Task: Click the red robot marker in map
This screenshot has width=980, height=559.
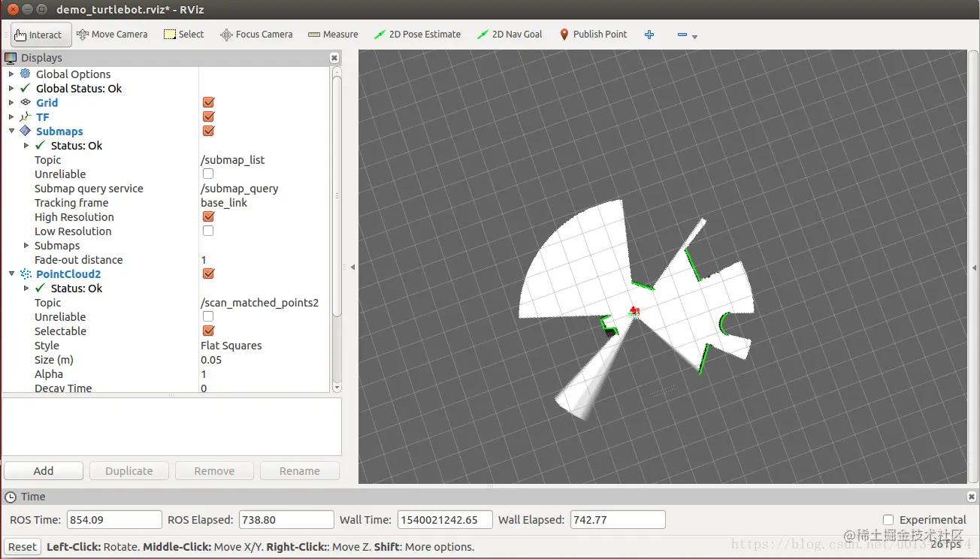Action: [x=634, y=310]
